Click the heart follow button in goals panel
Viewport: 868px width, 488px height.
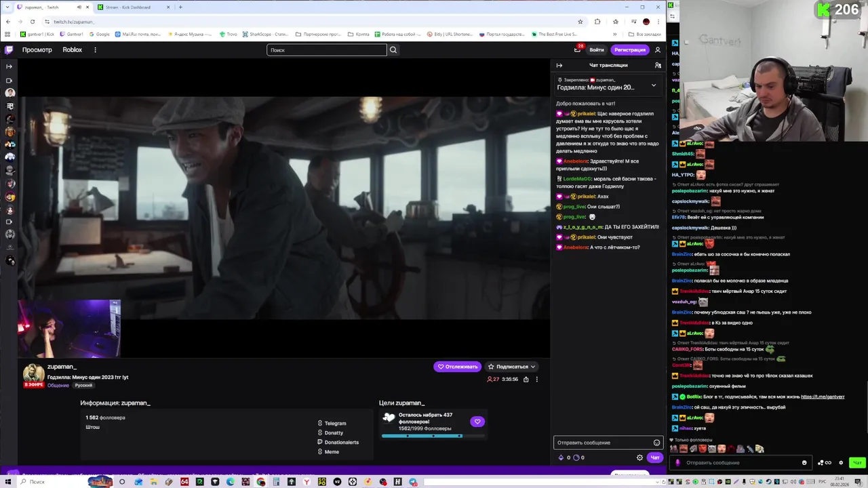click(477, 422)
